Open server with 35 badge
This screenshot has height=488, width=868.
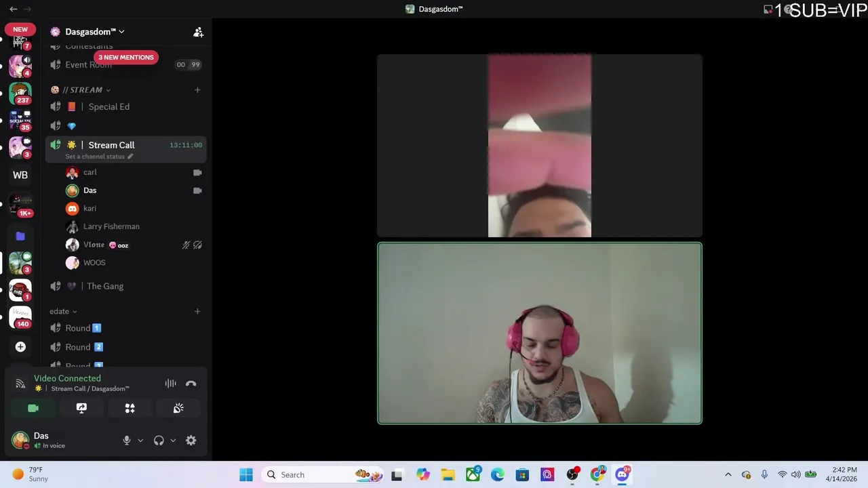point(20,121)
